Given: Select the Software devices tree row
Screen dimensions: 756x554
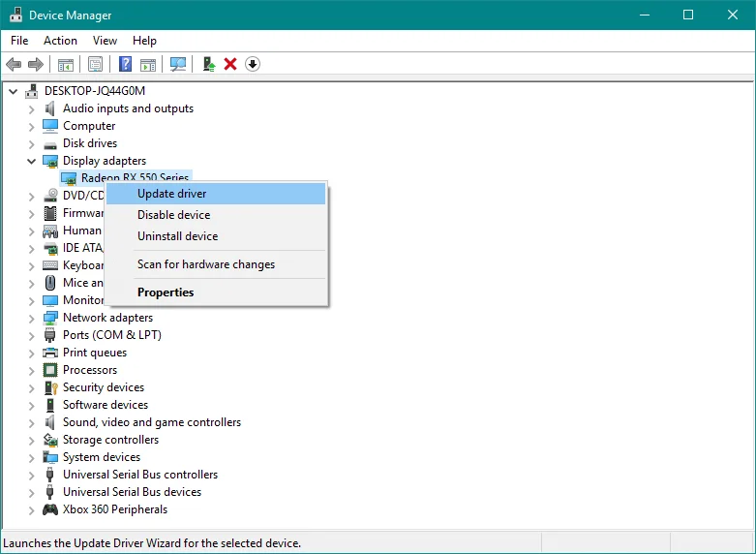Looking at the screenshot, I should tap(106, 405).
